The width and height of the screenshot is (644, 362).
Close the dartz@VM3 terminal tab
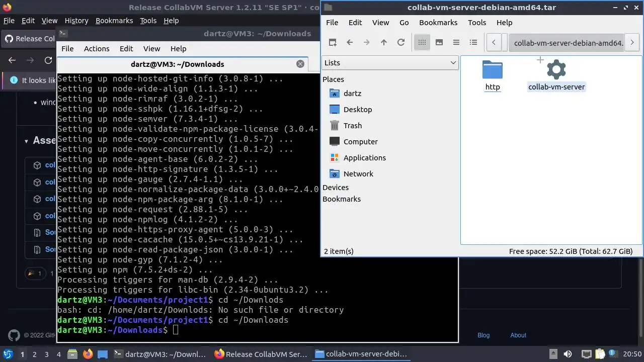pyautogui.click(x=300, y=64)
